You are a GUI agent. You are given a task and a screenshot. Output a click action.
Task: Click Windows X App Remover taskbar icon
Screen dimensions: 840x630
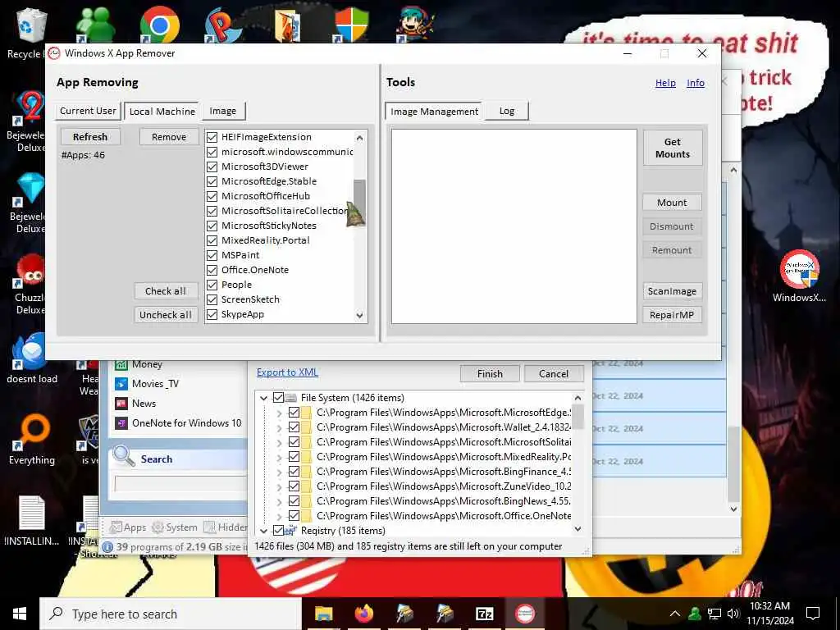tap(524, 614)
